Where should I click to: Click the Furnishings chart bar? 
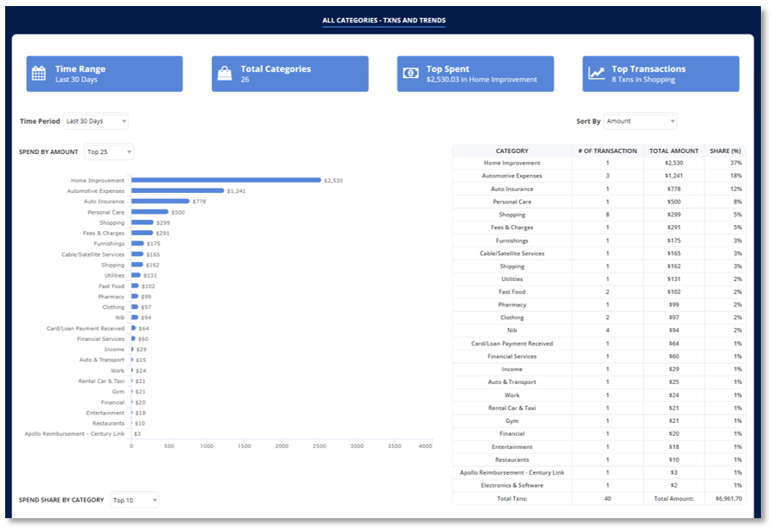tap(138, 243)
